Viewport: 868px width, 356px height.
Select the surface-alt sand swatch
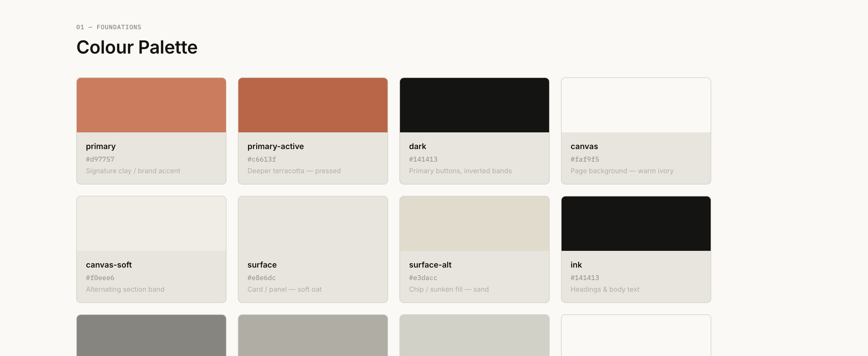pos(475,224)
